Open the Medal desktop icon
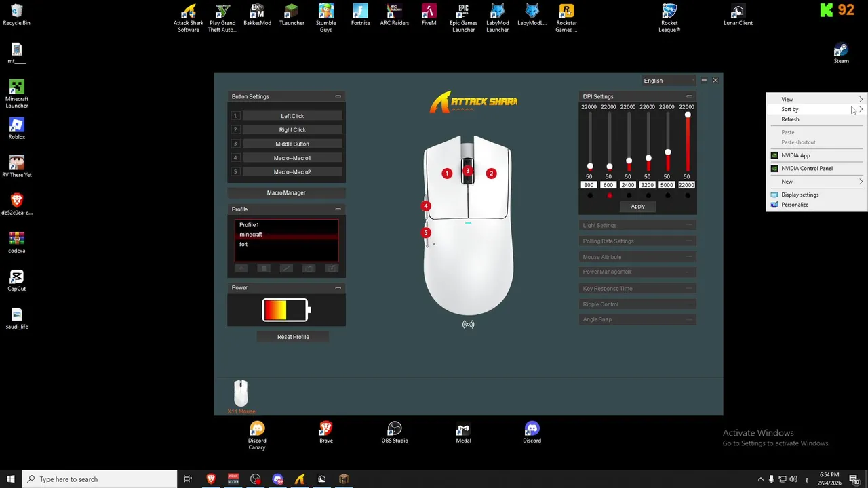Screen dimensions: 868x488 [463, 432]
